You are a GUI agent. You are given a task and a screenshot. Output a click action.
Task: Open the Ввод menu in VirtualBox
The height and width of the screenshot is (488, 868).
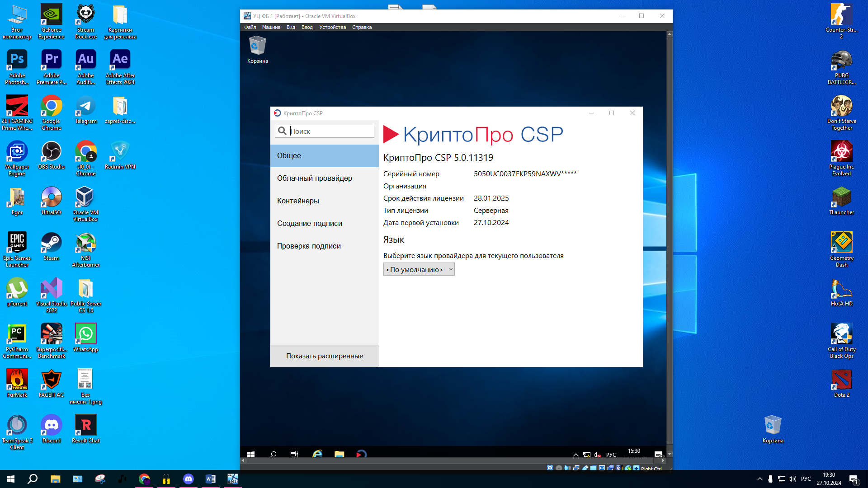tap(307, 27)
